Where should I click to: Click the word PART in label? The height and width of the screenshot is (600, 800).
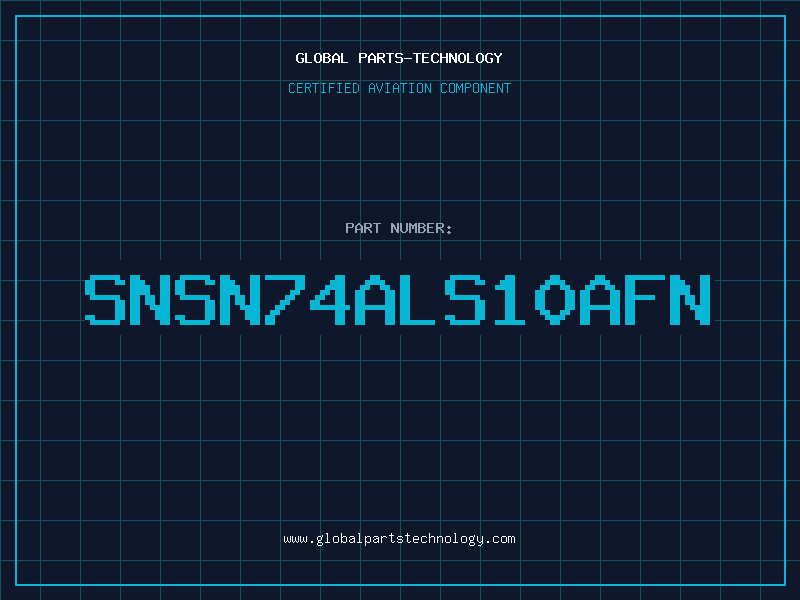363,228
